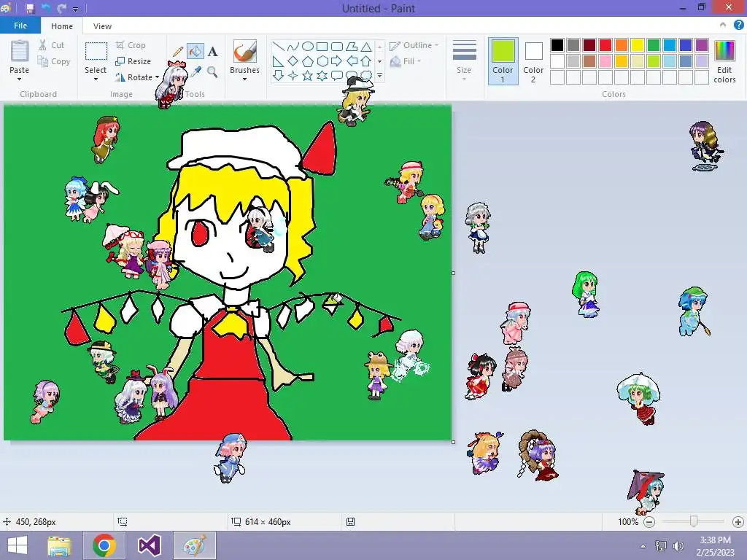Image resolution: width=747 pixels, height=560 pixels.
Task: Select the Text tool
Action: click(213, 52)
